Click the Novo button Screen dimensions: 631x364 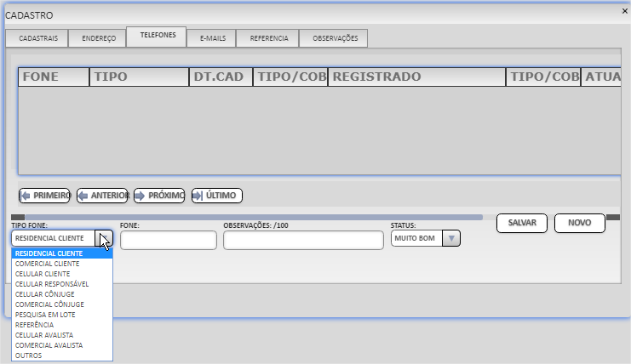click(x=579, y=223)
